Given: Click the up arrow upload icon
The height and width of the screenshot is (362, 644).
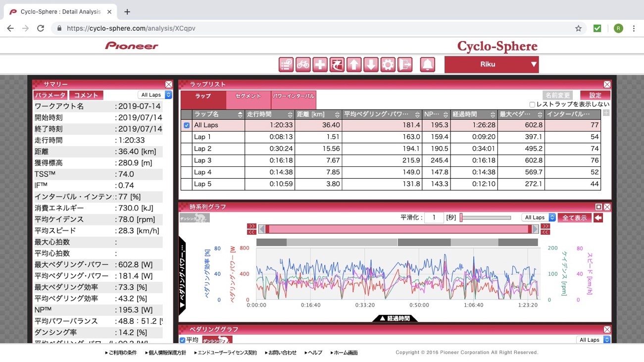Looking at the screenshot, I should 354,65.
